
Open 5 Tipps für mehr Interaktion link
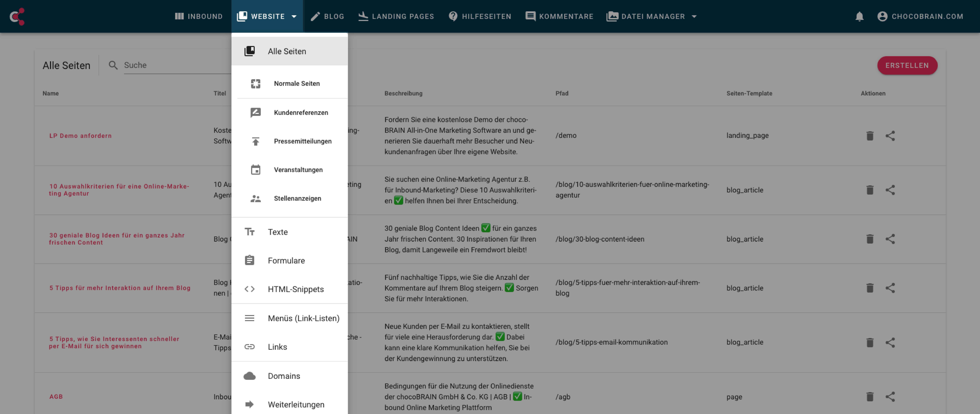pyautogui.click(x=120, y=288)
